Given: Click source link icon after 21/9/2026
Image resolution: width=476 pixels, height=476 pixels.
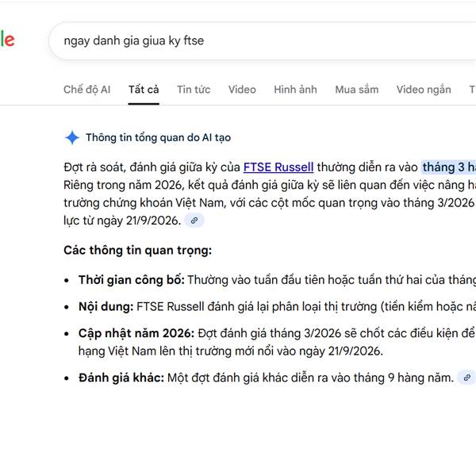Looking at the screenshot, I should pos(194,221).
